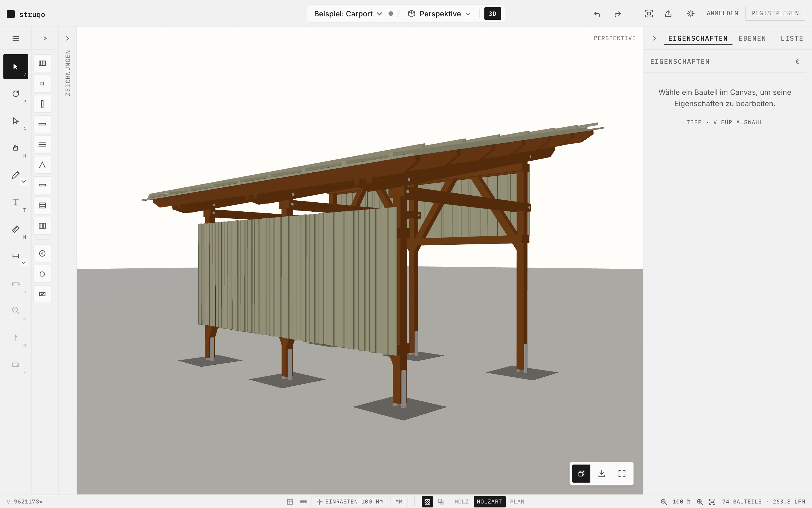Redo the last action
812x508 pixels.
coord(617,14)
